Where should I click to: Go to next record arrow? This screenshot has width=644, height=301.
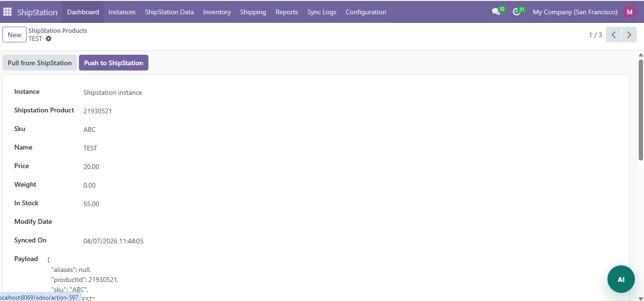pyautogui.click(x=629, y=35)
